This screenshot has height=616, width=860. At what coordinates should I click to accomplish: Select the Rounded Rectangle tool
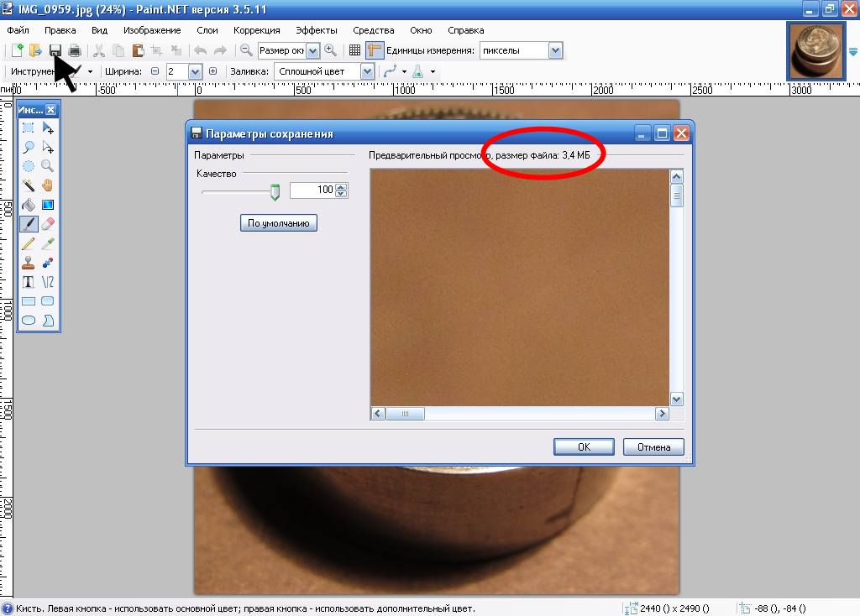pos(48,301)
